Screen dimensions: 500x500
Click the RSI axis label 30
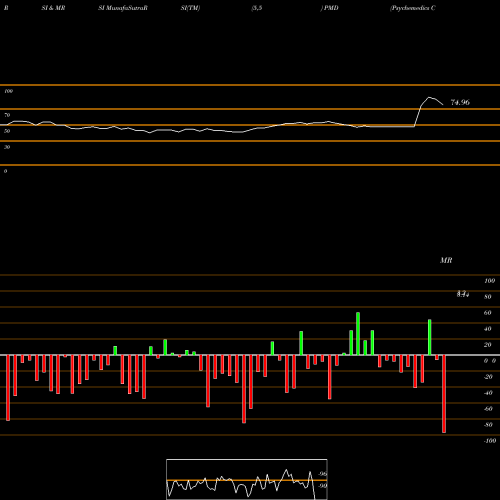click(7, 147)
